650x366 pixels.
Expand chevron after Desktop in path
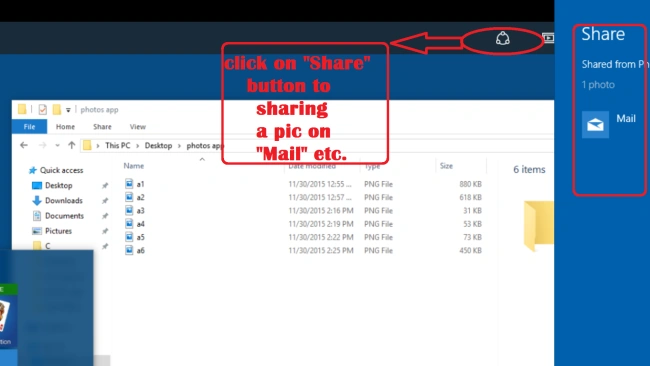(x=179, y=146)
